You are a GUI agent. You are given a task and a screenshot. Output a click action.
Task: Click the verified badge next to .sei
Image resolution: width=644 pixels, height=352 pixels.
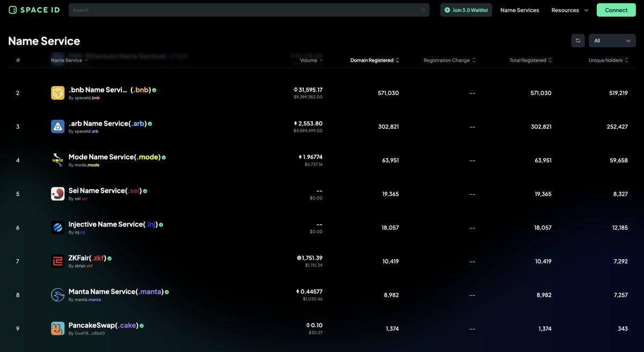(145, 191)
